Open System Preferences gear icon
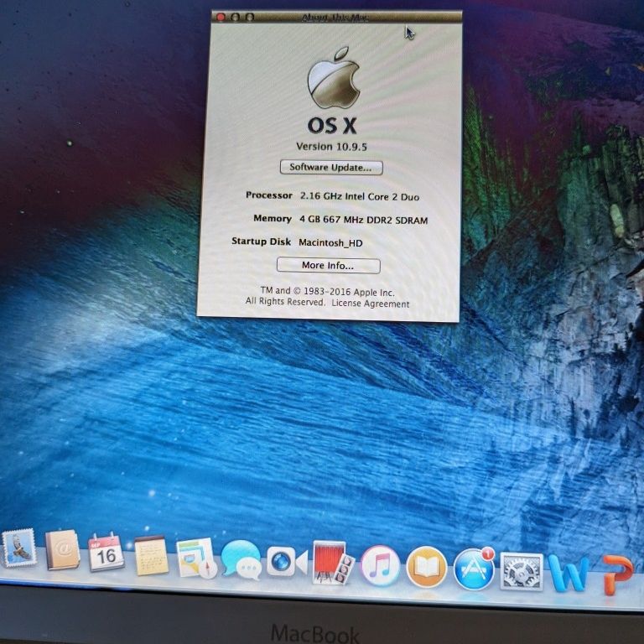 point(522,572)
